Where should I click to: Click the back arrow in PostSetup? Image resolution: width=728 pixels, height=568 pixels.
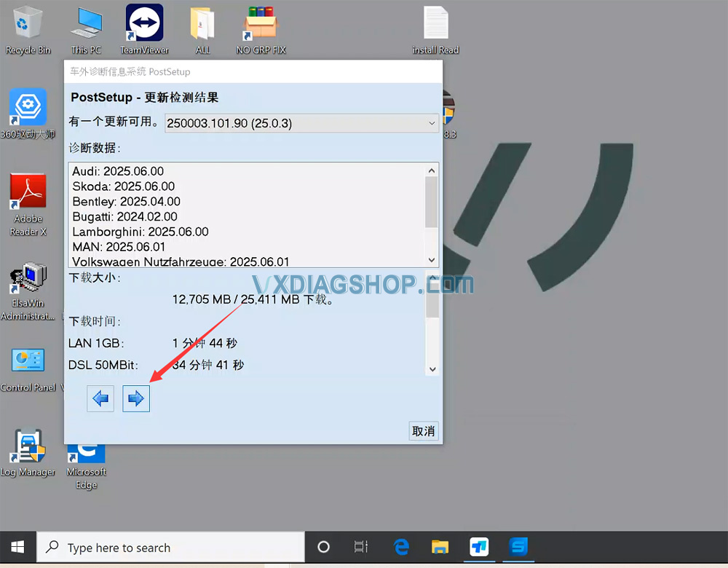coord(100,398)
